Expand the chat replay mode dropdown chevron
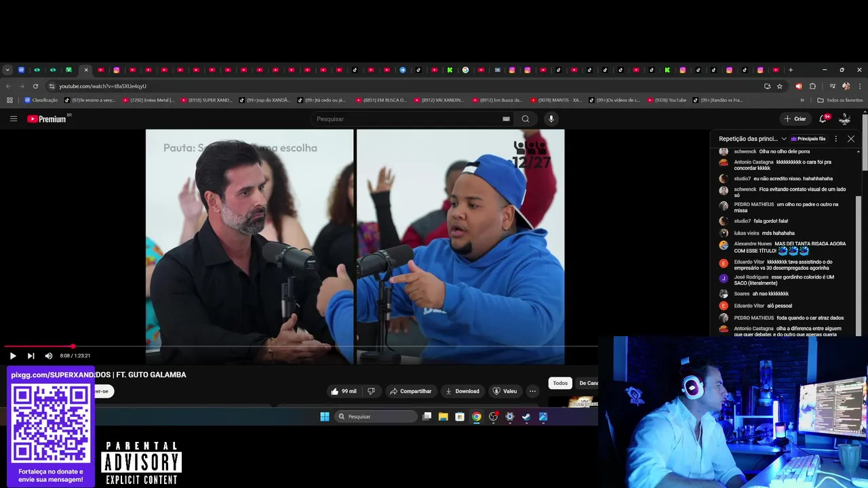 pyautogui.click(x=784, y=139)
